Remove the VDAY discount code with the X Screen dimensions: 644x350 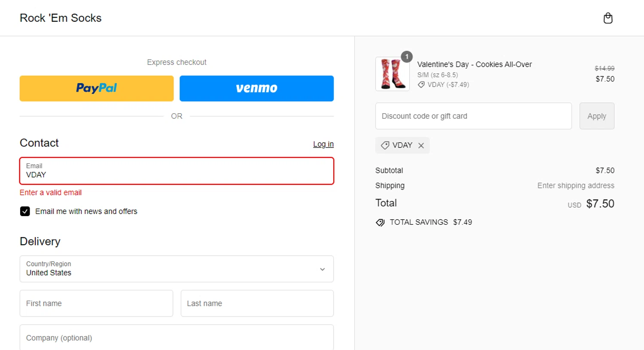pyautogui.click(x=421, y=145)
